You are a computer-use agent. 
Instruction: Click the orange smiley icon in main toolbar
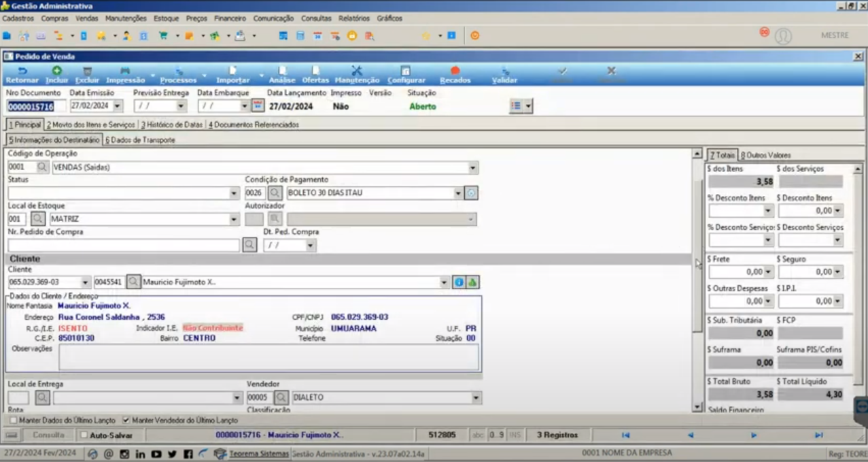click(474, 35)
